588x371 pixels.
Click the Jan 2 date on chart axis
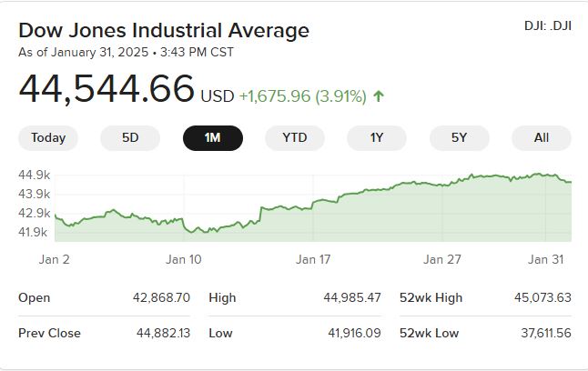point(55,259)
